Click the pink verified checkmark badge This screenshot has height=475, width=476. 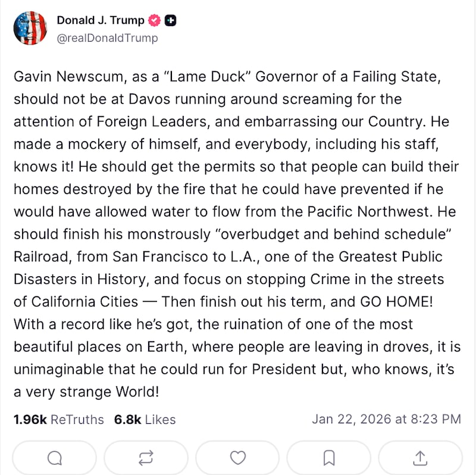[x=154, y=20]
